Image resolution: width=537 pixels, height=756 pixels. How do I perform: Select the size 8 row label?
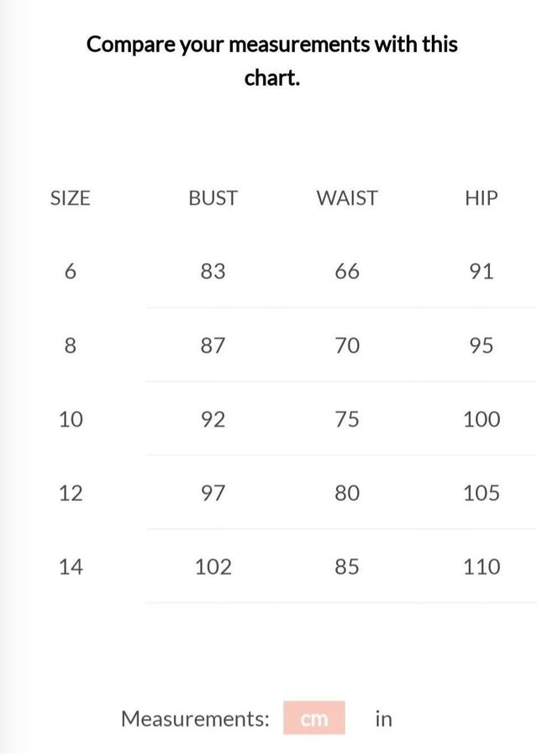pos(71,345)
